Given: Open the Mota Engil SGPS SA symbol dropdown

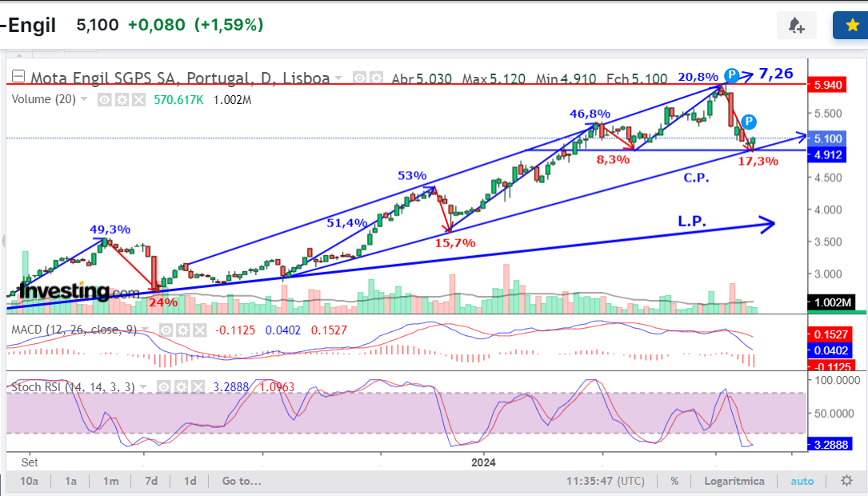Looking at the screenshot, I should (338, 78).
